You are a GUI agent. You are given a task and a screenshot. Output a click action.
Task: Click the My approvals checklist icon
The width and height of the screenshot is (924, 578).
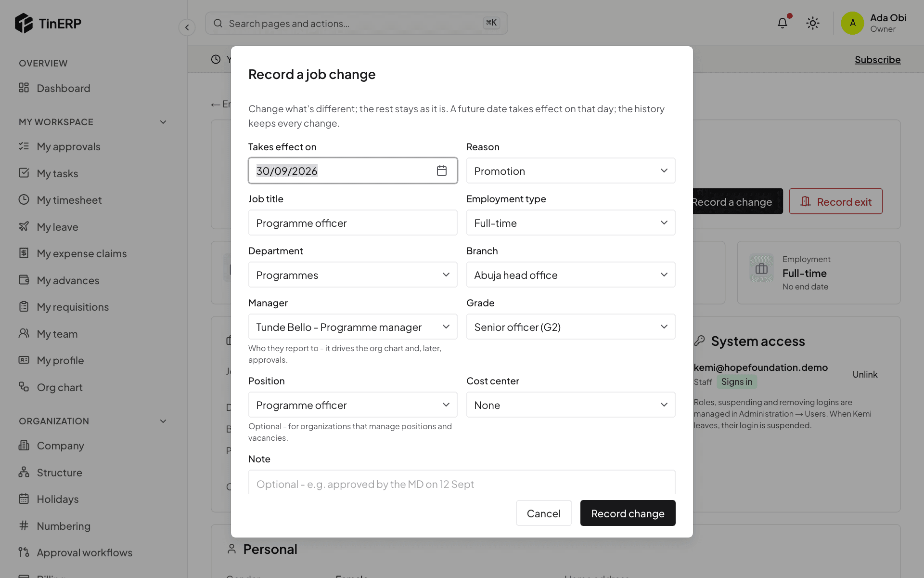point(24,146)
